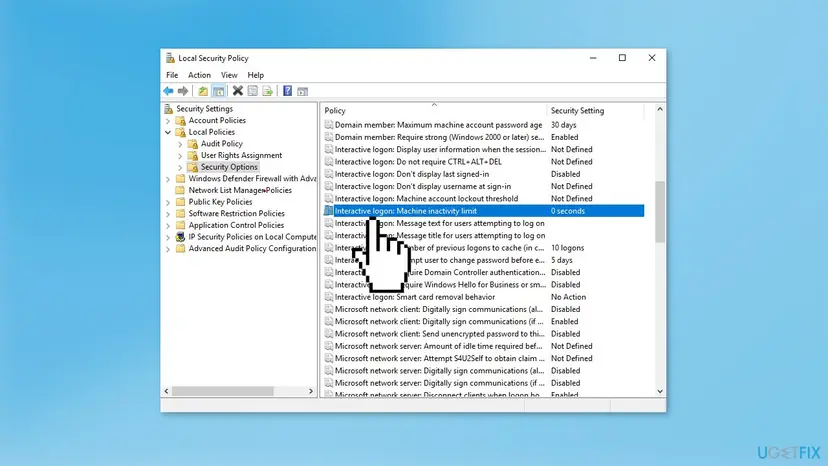Click the Delete (X) toolbar icon
The width and height of the screenshot is (828, 466).
click(238, 91)
